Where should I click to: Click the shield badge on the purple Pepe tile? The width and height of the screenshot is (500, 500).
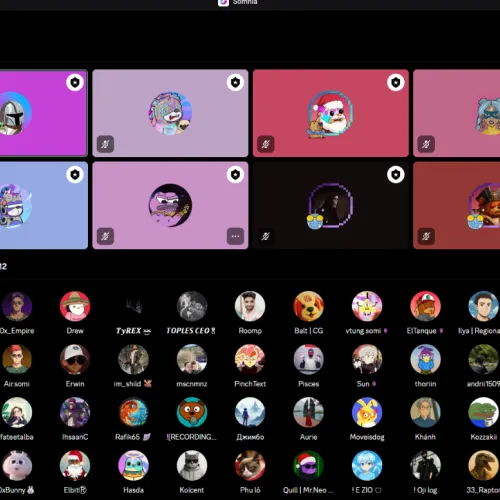pos(235,174)
